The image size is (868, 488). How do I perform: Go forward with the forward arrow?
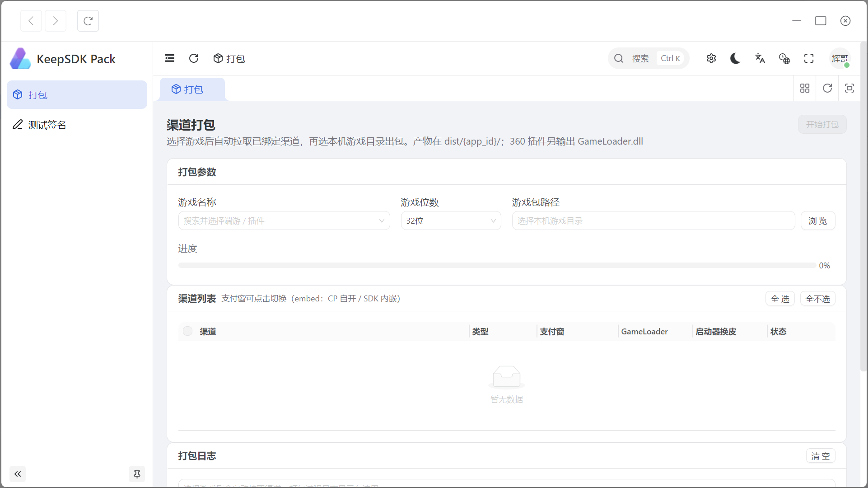(x=55, y=21)
